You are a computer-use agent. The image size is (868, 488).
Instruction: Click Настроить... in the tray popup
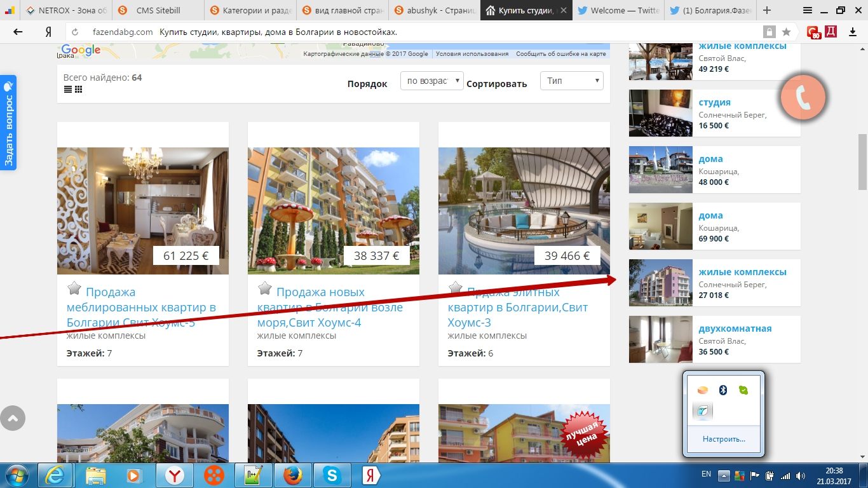pyautogui.click(x=724, y=439)
